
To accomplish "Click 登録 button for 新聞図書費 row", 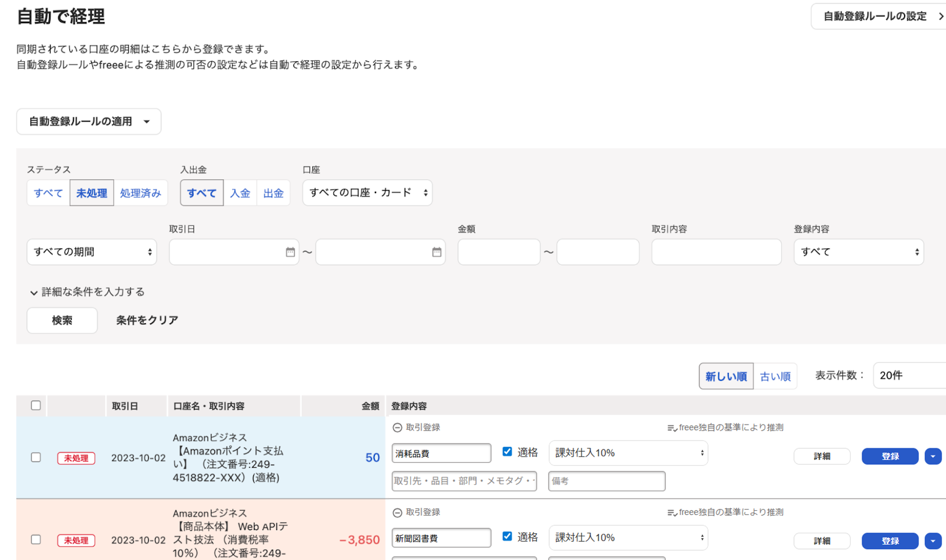I will click(890, 541).
